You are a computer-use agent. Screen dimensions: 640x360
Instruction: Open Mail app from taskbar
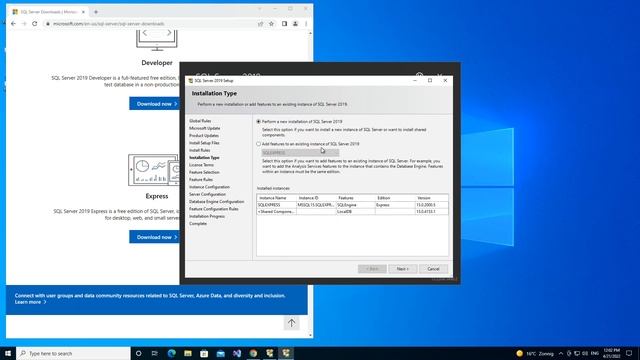220,353
